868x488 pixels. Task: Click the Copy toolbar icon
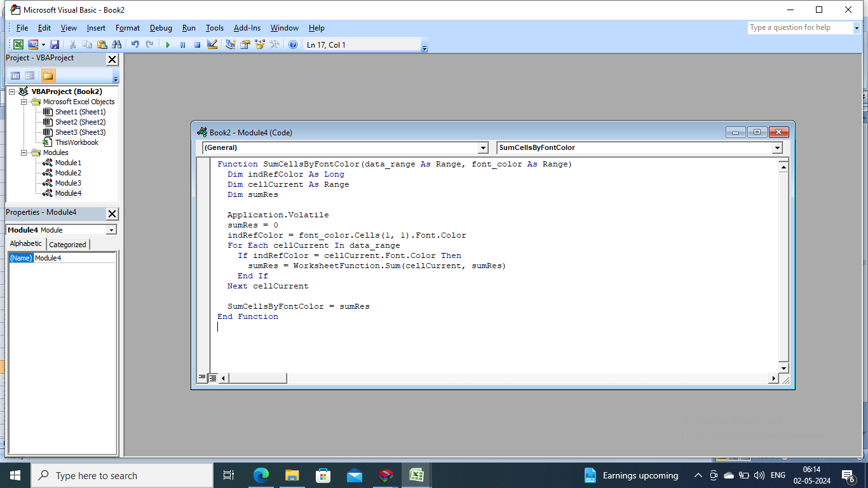[87, 44]
